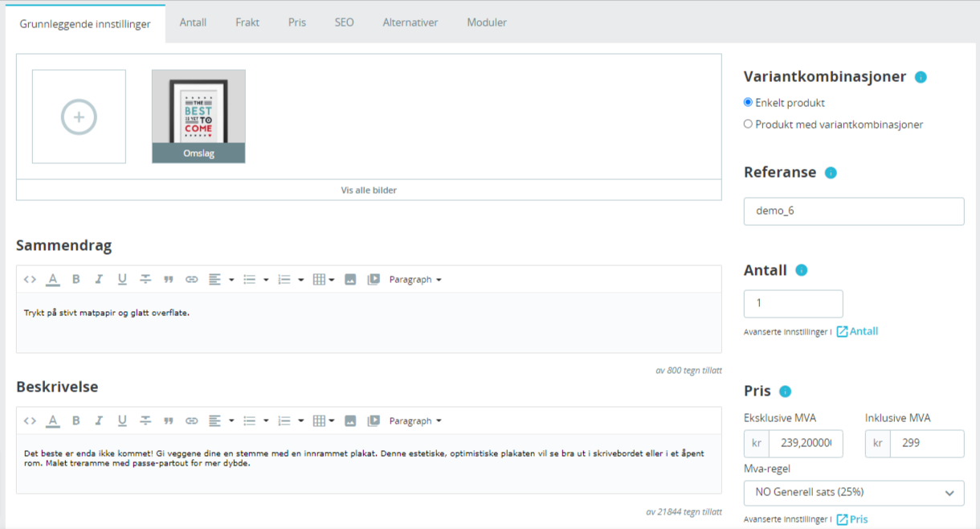Toggle underline in Sammendrag editor
Screen dimensions: 980x529
(x=122, y=280)
